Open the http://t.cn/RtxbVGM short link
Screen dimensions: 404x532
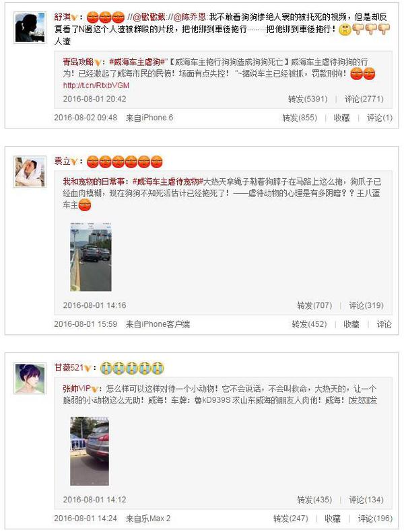(96, 85)
